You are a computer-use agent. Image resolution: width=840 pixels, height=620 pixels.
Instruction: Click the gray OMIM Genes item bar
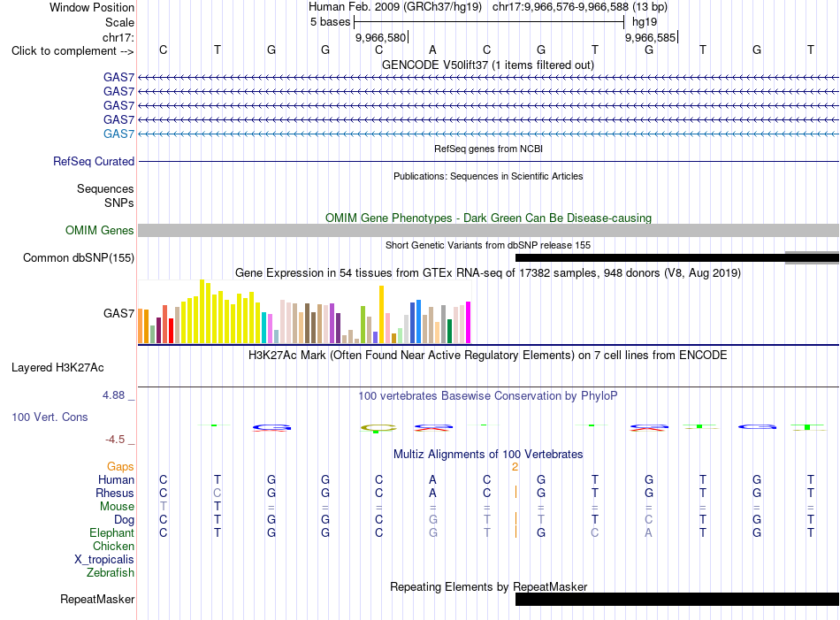[488, 231]
